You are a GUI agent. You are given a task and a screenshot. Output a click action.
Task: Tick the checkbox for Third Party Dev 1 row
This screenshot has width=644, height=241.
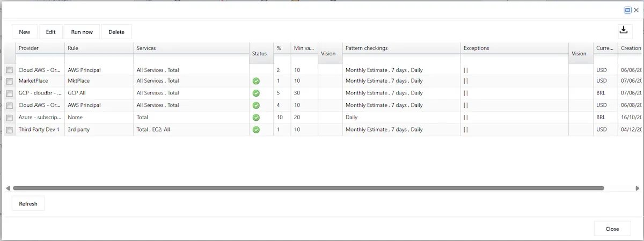[9, 130]
